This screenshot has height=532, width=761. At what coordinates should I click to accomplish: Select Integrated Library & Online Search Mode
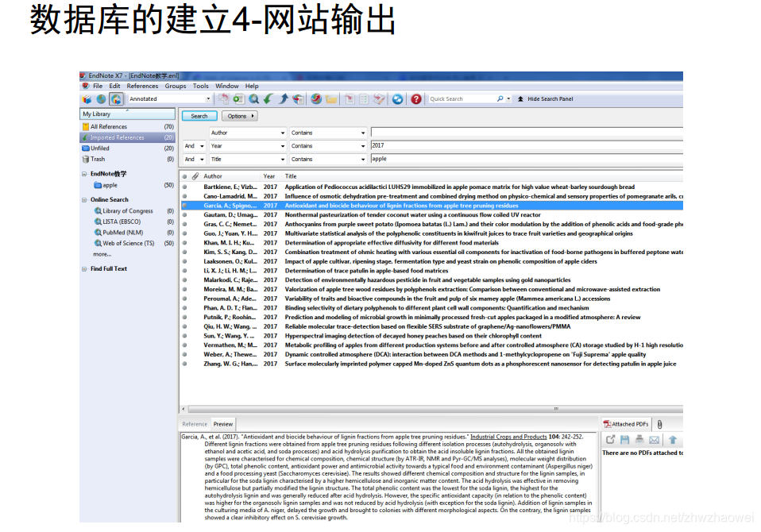tap(116, 99)
